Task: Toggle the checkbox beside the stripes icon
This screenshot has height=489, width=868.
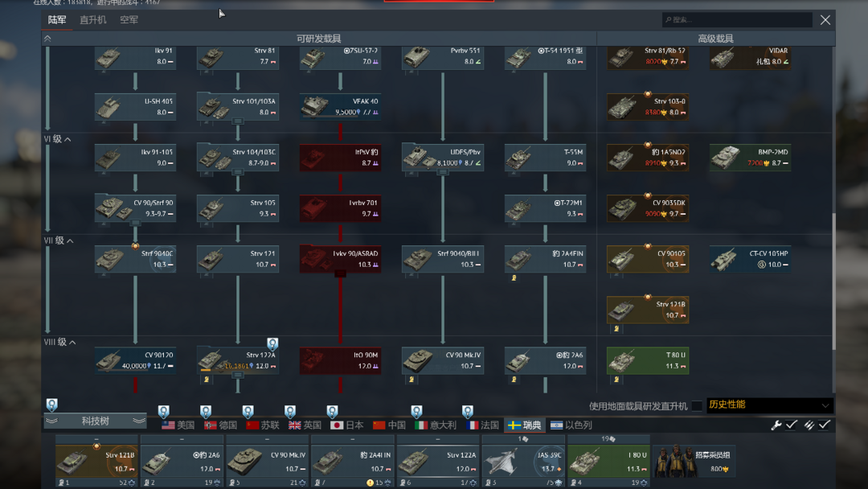Action: point(825,425)
